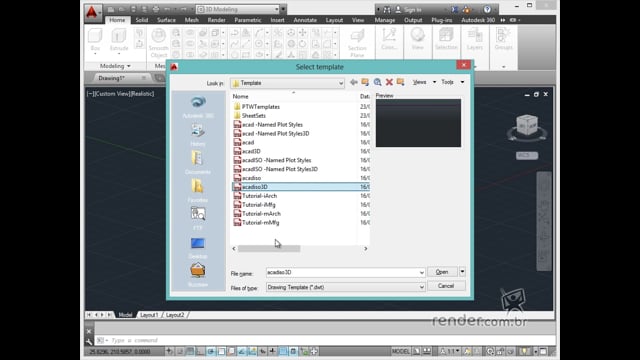Click the template Preview thumbnail
Screen dimensions: 640x360
[x=418, y=123]
